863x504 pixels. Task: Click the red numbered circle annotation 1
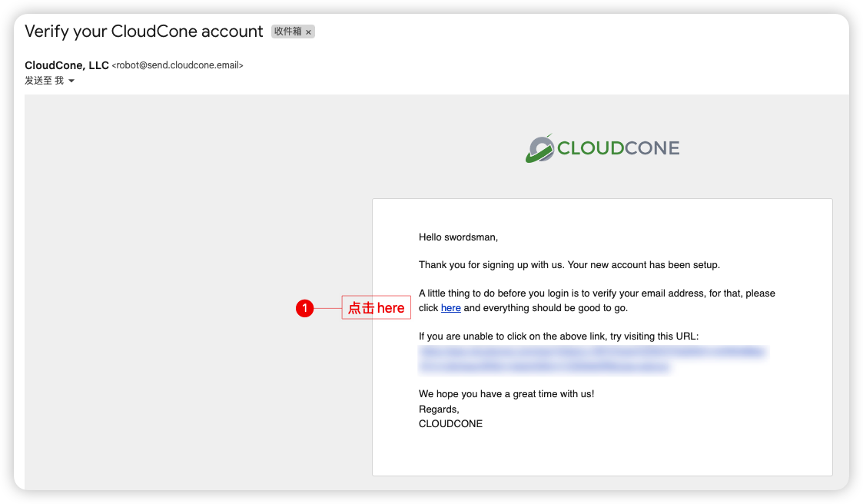click(x=305, y=308)
